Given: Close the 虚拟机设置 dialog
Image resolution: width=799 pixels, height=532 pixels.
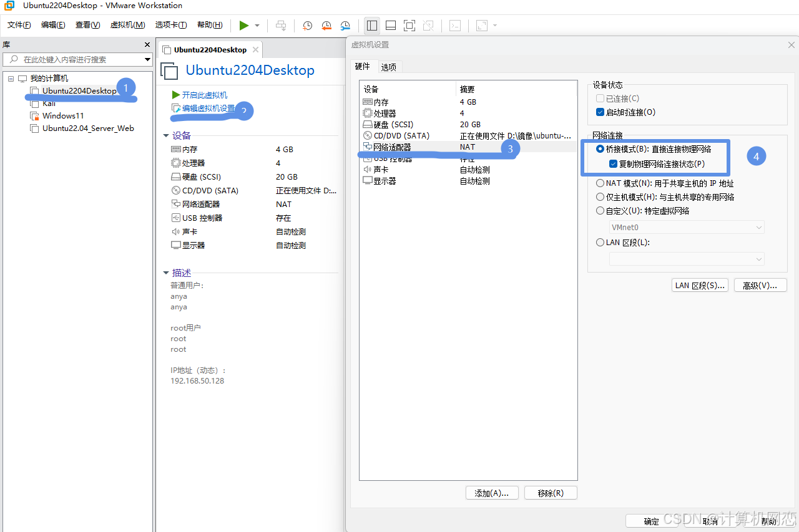Looking at the screenshot, I should pos(792,45).
